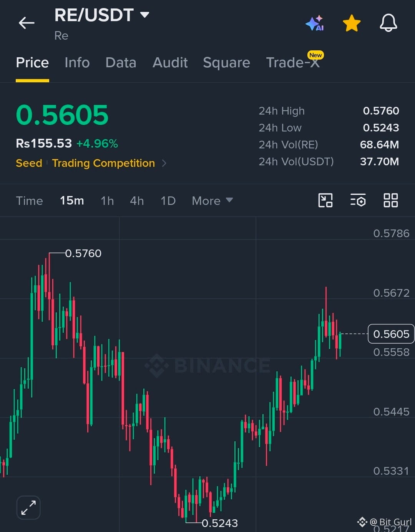Go back using the left arrow
Viewport: 415px width, 532px height.
(27, 23)
